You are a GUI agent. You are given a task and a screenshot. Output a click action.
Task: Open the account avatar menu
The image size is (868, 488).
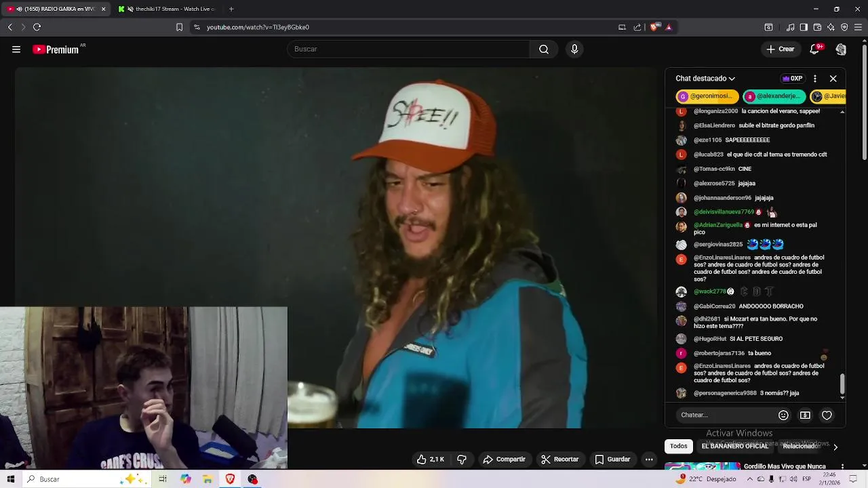point(841,49)
